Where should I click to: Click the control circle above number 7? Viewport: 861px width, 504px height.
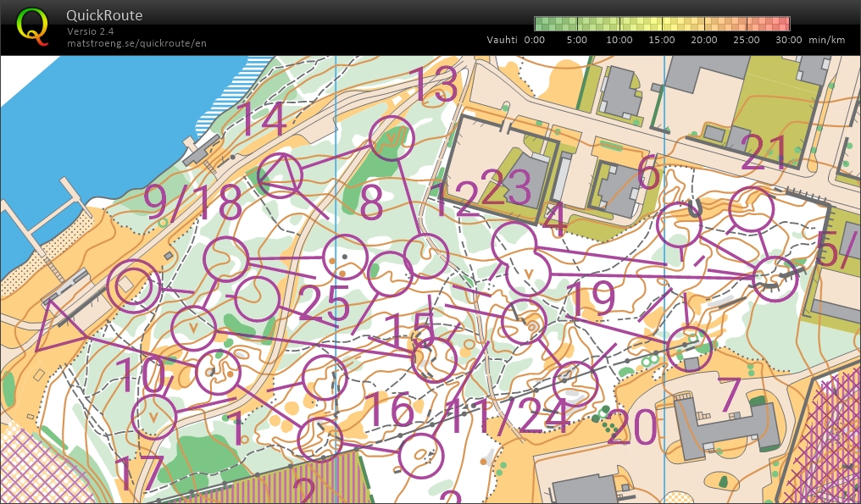[689, 349]
